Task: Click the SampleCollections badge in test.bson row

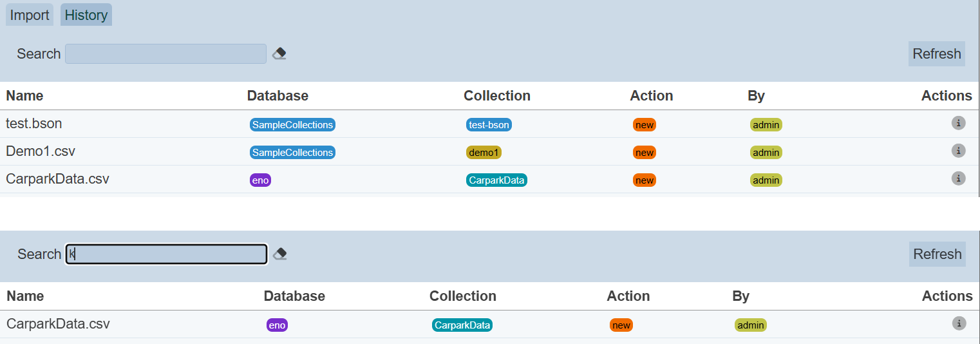Action: tap(292, 125)
